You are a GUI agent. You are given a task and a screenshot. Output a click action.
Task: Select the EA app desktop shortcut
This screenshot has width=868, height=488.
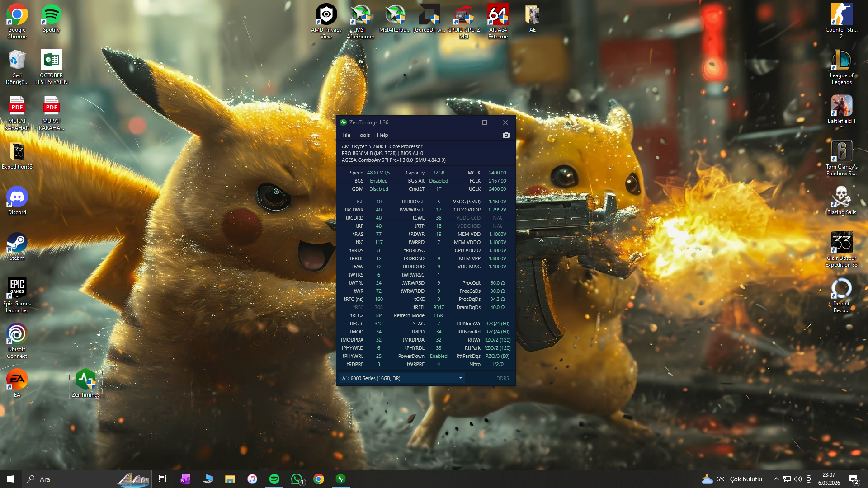pos(17,384)
